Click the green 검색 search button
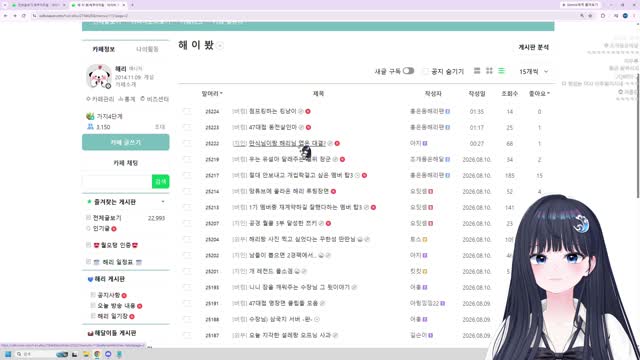 (160, 182)
